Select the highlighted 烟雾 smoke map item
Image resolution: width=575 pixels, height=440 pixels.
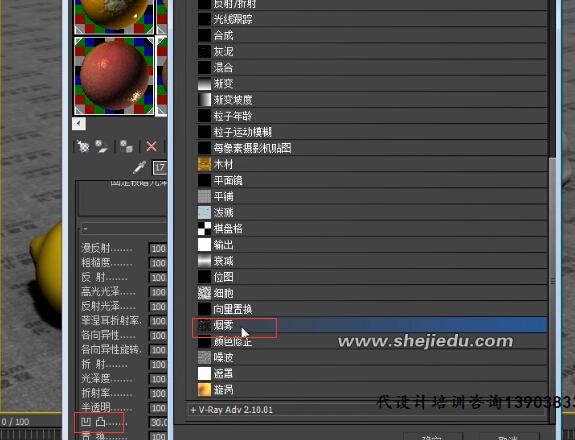(372, 325)
